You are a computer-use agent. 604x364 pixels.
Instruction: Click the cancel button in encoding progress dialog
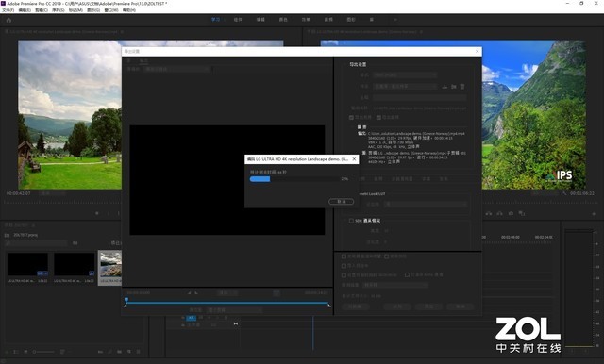click(x=341, y=202)
